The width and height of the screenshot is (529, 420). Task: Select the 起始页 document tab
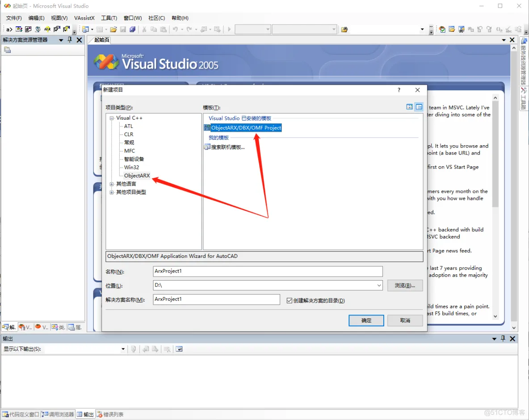[x=101, y=40]
